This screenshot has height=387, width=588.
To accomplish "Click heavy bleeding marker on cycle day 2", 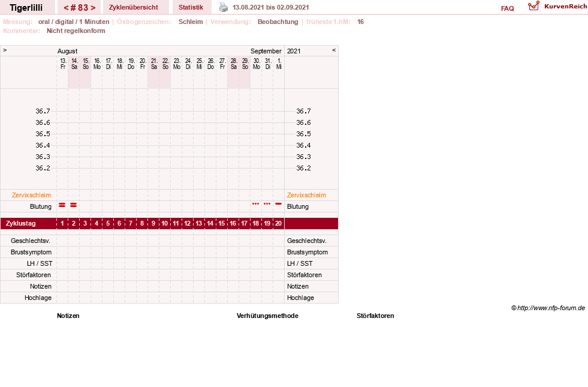I will pos(74,205).
